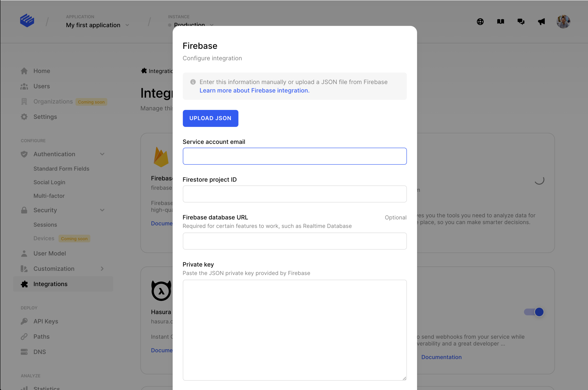Open Standard Form Fields page

pos(61,169)
